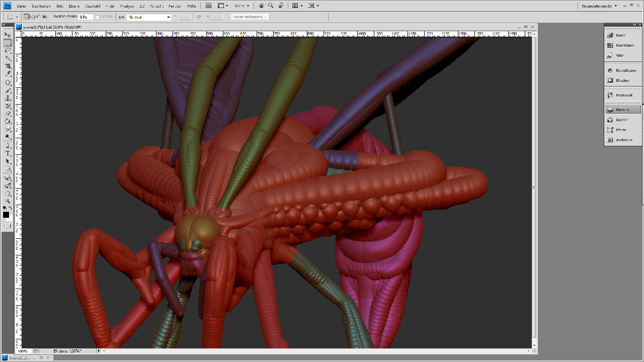Image resolution: width=644 pixels, height=362 pixels.
Task: Select the Move tool
Action: (x=8, y=35)
